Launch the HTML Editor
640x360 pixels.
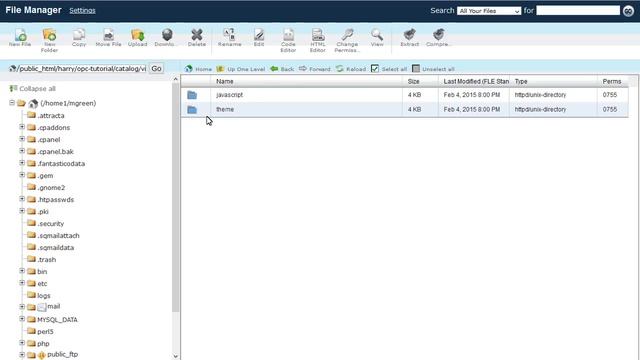318,40
